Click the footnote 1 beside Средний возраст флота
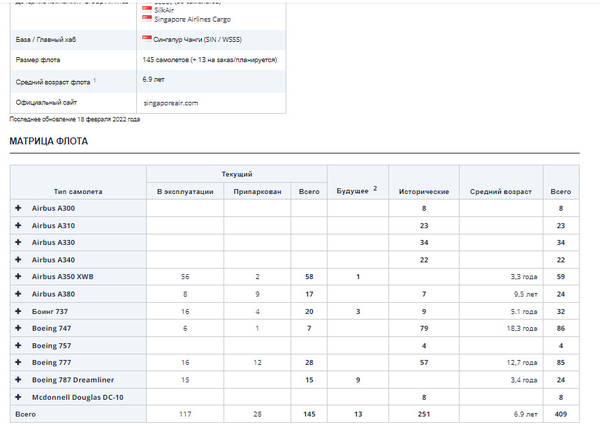This screenshot has height=427, width=600. [x=95, y=80]
